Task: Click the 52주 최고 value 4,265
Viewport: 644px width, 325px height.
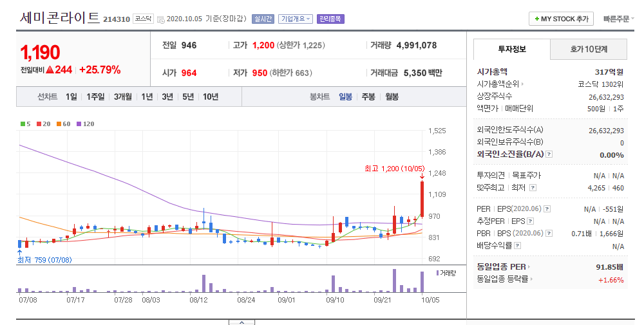Action: pos(596,188)
